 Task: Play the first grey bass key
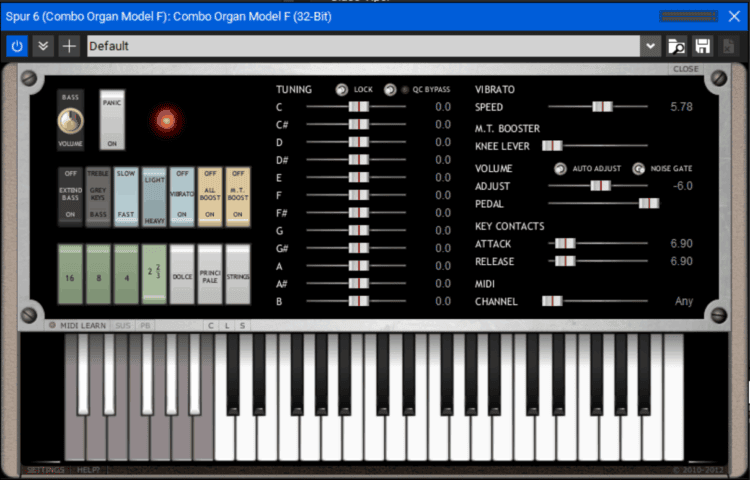click(74, 435)
